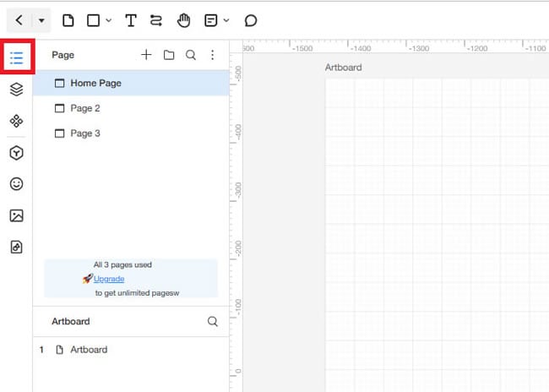The height and width of the screenshot is (392, 549).
Task: Click the Artboard label on canvas
Action: pyautogui.click(x=343, y=68)
